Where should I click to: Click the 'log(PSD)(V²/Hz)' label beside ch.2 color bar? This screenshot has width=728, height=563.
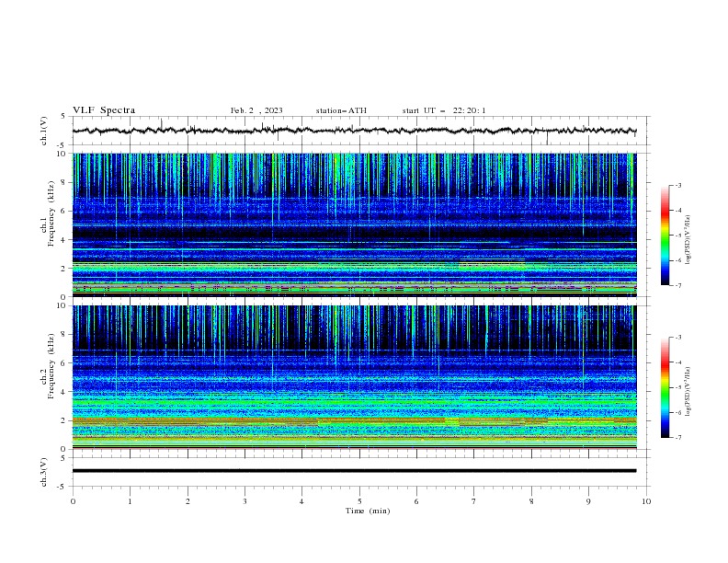click(x=688, y=392)
